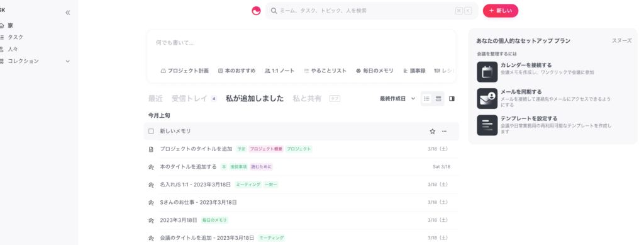Open the three-dot menu on 新しいメモリ
The height and width of the screenshot is (245, 644).
point(444,131)
